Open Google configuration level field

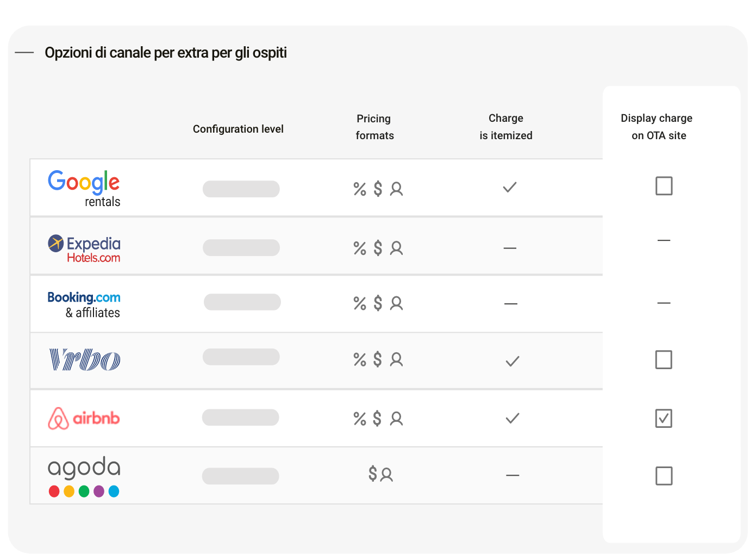tap(241, 189)
